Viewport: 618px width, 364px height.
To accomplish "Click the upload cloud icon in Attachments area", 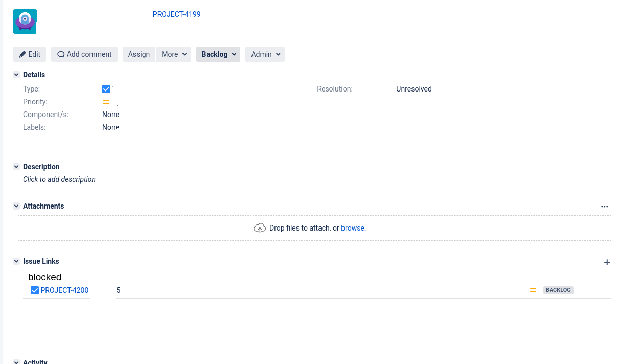I will tap(260, 227).
